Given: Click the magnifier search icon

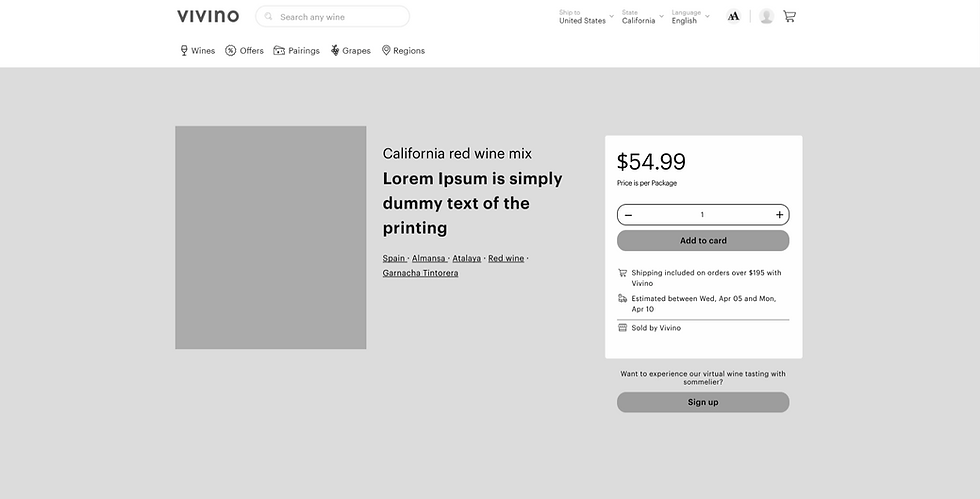Looking at the screenshot, I should (x=268, y=17).
